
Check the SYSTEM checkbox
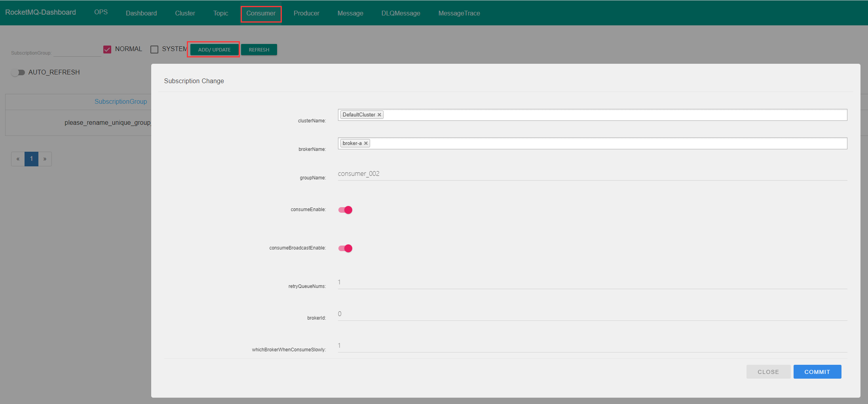pos(154,50)
